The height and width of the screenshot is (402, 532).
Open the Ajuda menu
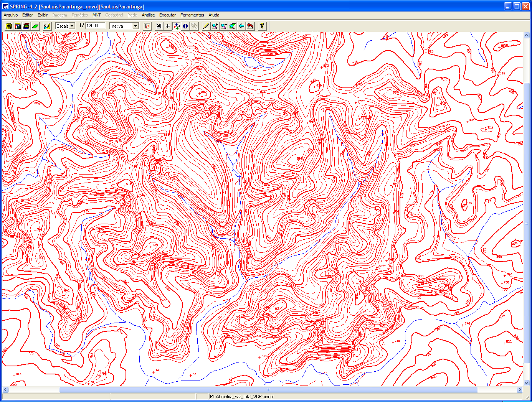tap(214, 15)
